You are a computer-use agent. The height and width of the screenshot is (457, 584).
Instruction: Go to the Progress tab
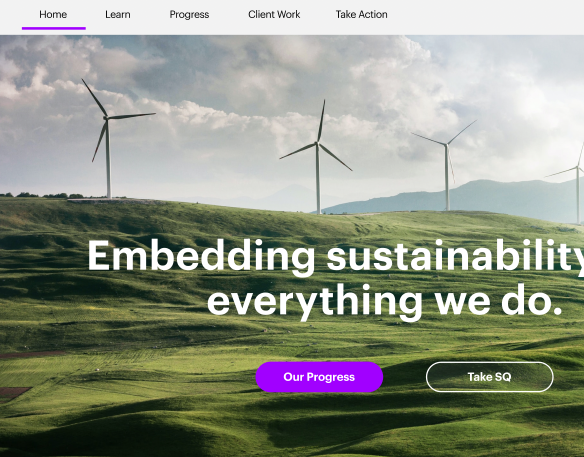click(189, 15)
